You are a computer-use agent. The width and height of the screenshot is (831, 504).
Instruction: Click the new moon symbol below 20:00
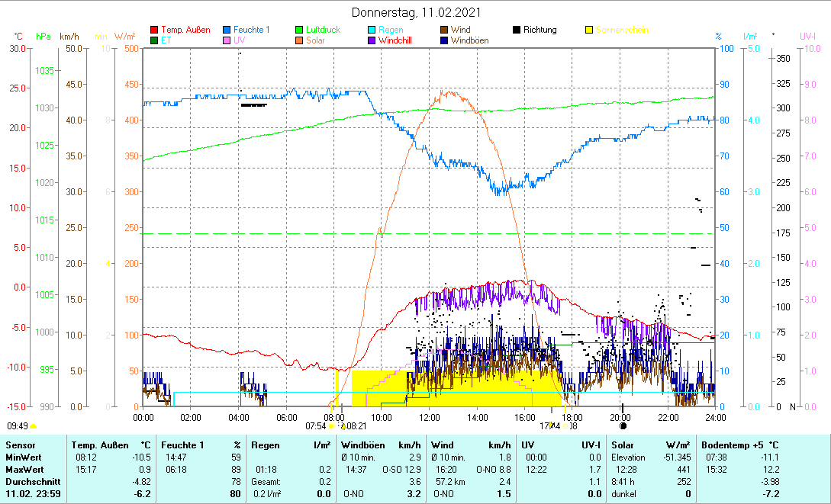click(622, 426)
